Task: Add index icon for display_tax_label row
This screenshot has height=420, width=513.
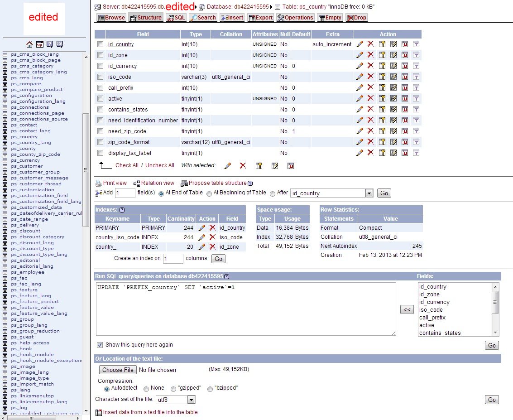Action: coord(405,153)
